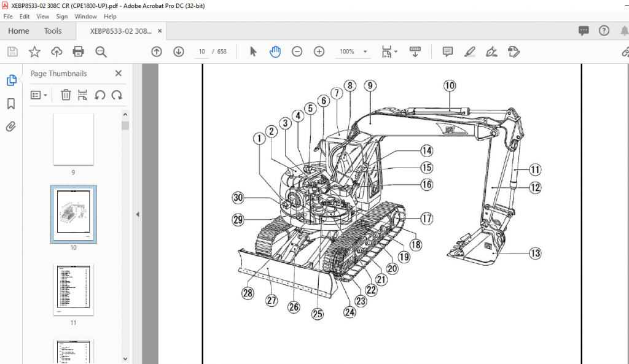The width and height of the screenshot is (629, 364).
Task: Go to next page arrow
Action: tap(179, 52)
